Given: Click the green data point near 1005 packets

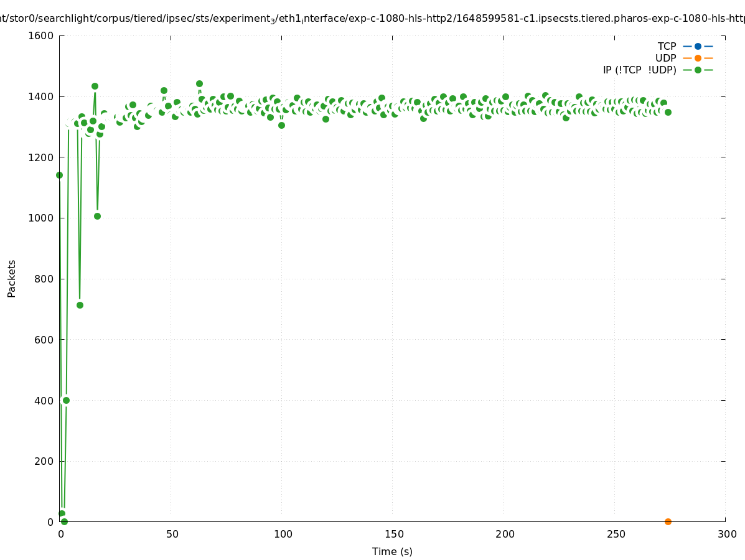Looking at the screenshot, I should (x=97, y=216).
